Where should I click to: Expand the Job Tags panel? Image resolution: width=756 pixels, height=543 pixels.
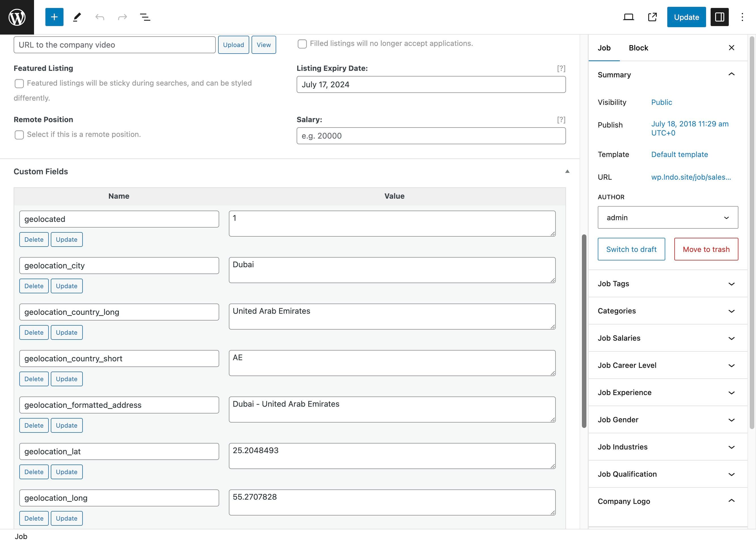click(x=668, y=284)
